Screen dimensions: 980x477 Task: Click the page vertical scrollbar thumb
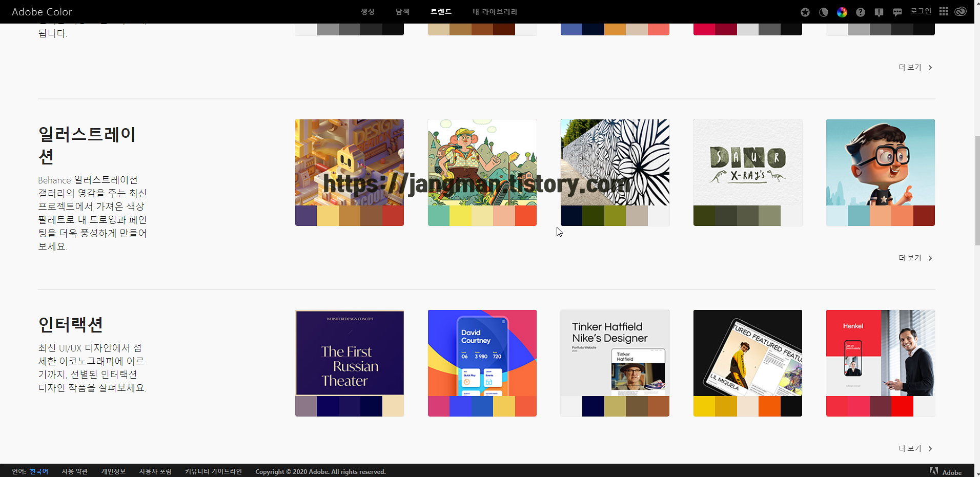pyautogui.click(x=977, y=191)
